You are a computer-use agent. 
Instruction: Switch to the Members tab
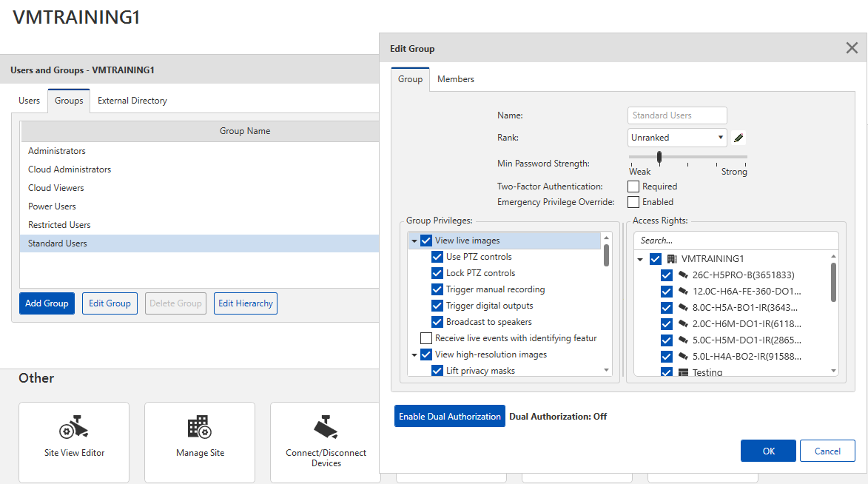[456, 79]
